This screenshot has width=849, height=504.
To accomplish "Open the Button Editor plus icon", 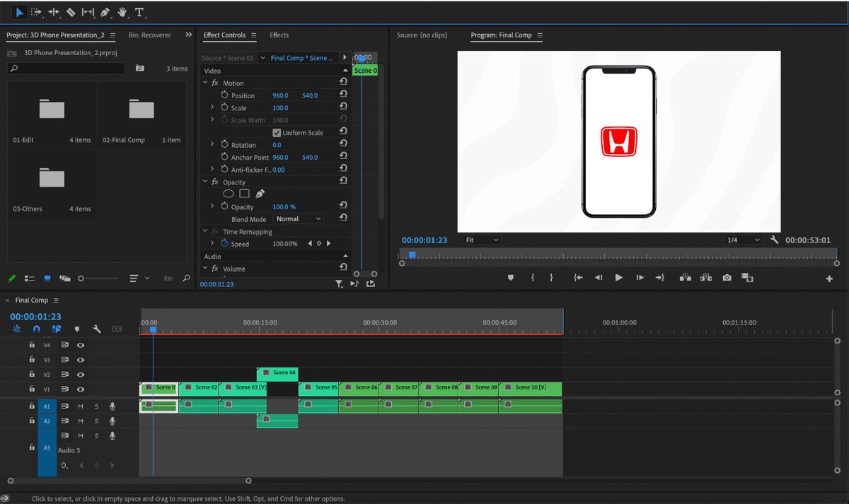I will click(x=829, y=279).
